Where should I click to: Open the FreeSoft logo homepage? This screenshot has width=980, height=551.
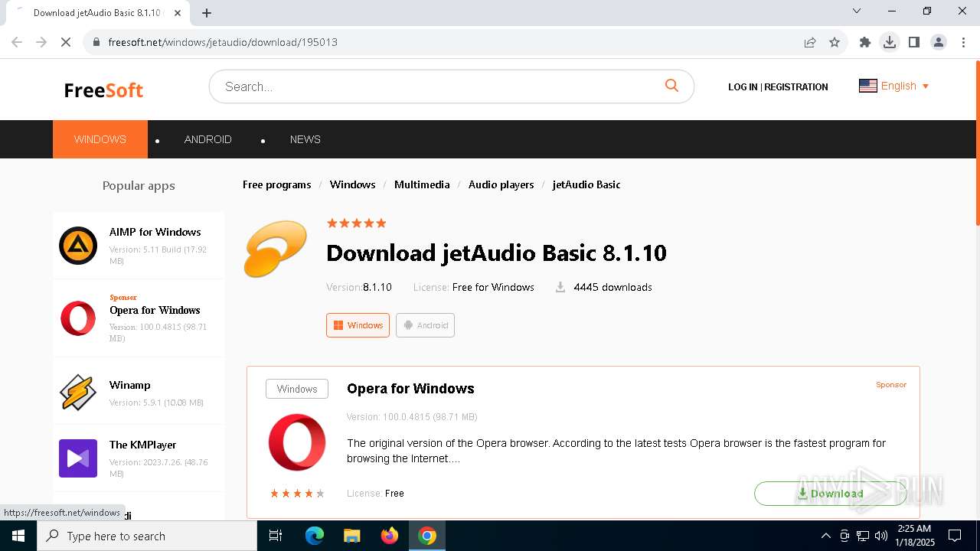click(x=103, y=90)
